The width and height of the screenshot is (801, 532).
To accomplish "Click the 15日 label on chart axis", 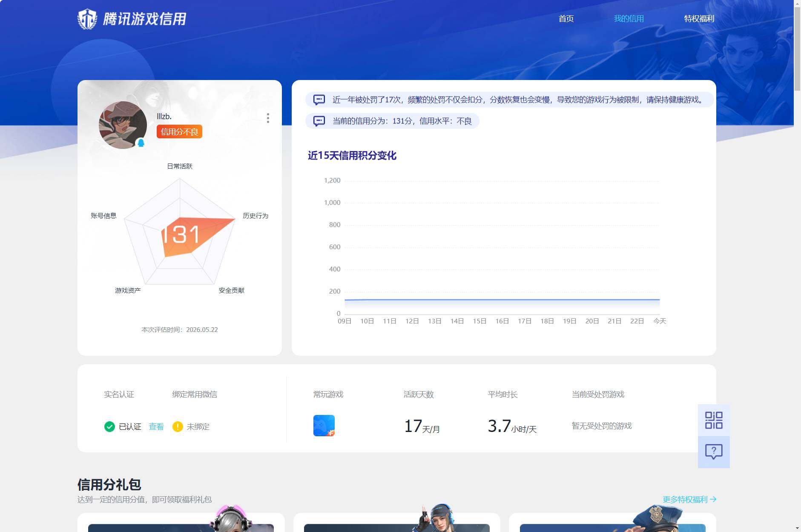I will (x=479, y=321).
